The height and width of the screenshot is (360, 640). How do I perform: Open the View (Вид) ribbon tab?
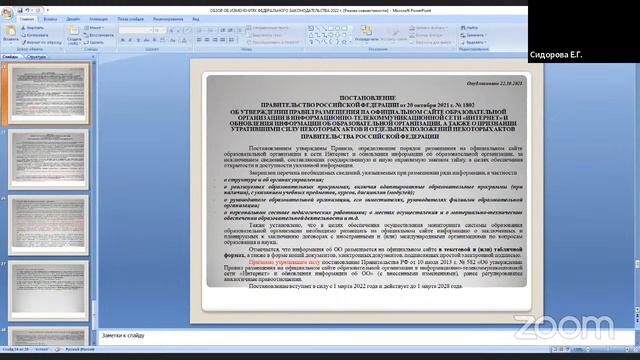[x=196, y=19]
